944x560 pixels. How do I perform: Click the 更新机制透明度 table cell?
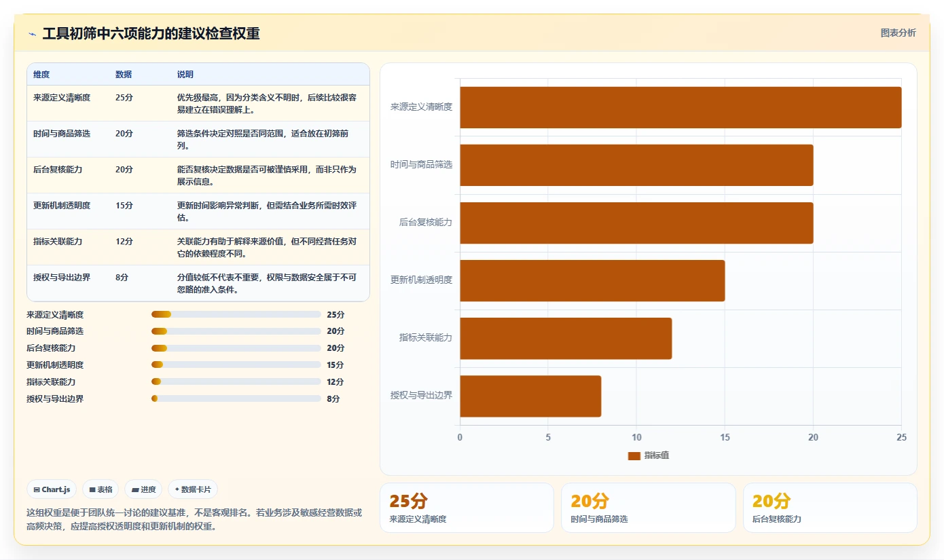pos(62,206)
